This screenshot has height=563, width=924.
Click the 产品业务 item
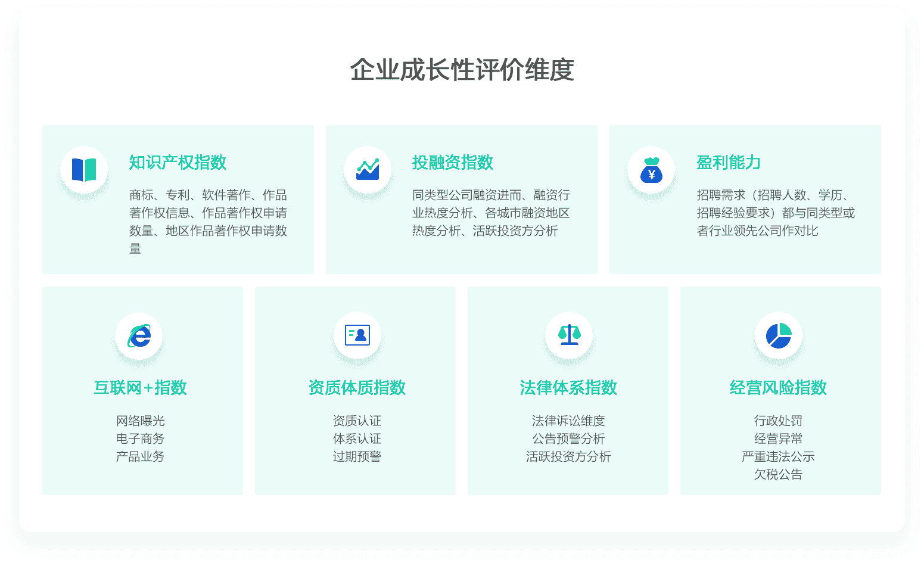[140, 457]
